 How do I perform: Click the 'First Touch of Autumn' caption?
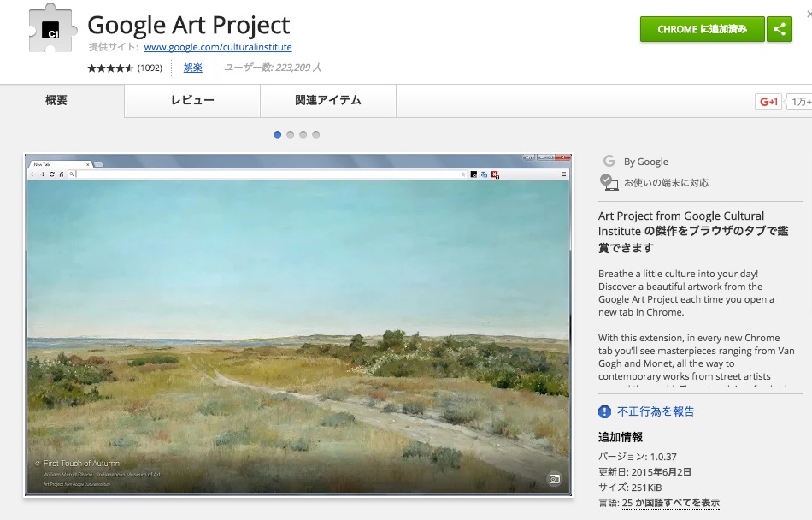[x=81, y=464]
